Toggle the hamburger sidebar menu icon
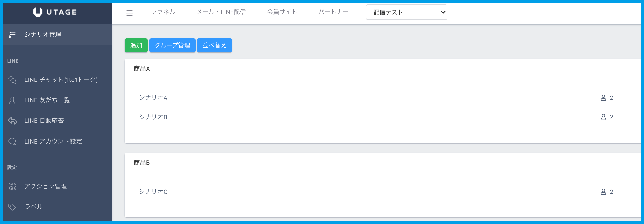644x224 pixels. tap(130, 13)
